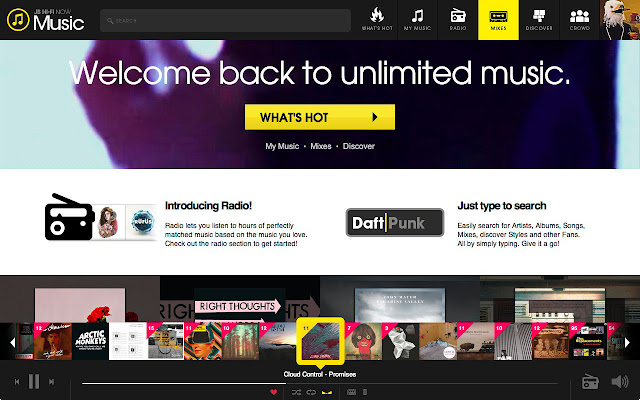Toggle shuffle playback mode
Image resolution: width=640 pixels, height=400 pixels.
click(296, 392)
